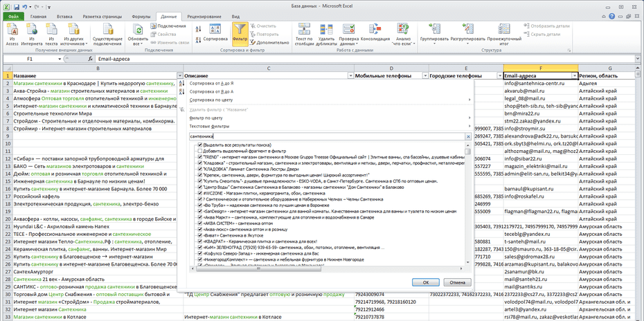The width and height of the screenshot is (644, 321).
Task: Open filter dropdown for 'Городские телефоны' column
Action: click(499, 76)
